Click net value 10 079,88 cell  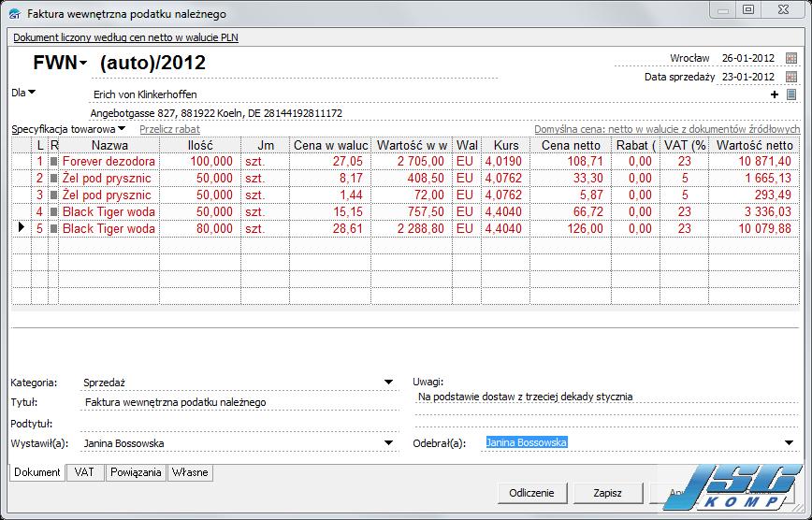click(755, 228)
